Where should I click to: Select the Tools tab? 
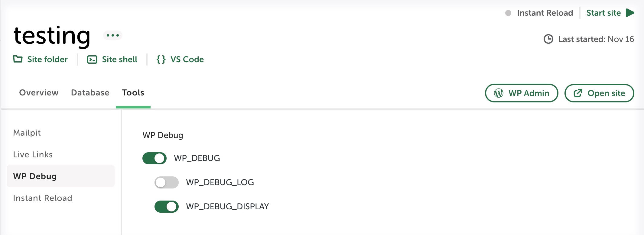coord(133,93)
